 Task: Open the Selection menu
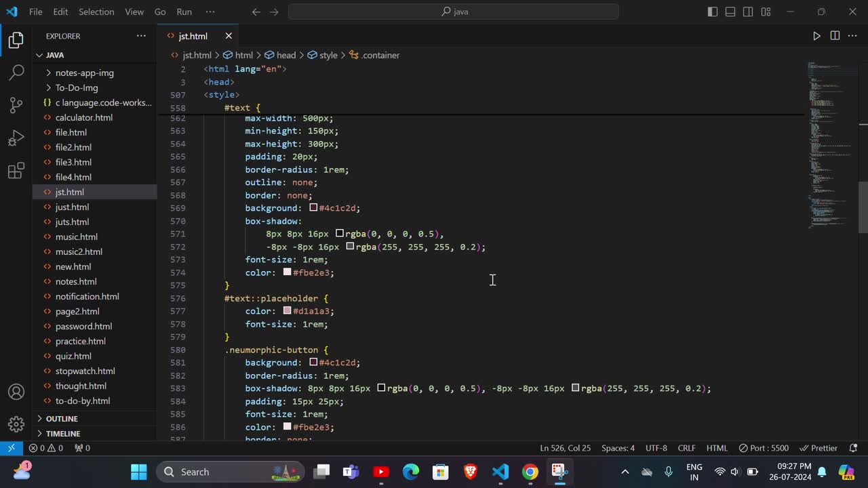(96, 12)
